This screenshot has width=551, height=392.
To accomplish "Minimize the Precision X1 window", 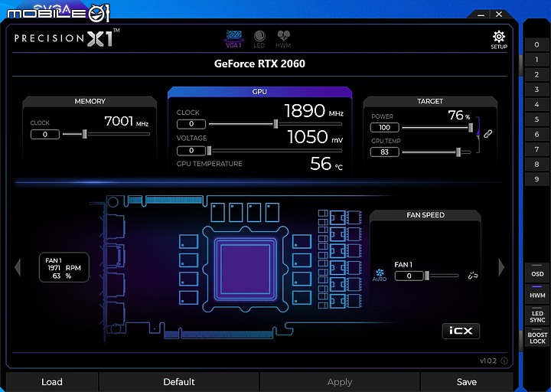I will [481, 15].
